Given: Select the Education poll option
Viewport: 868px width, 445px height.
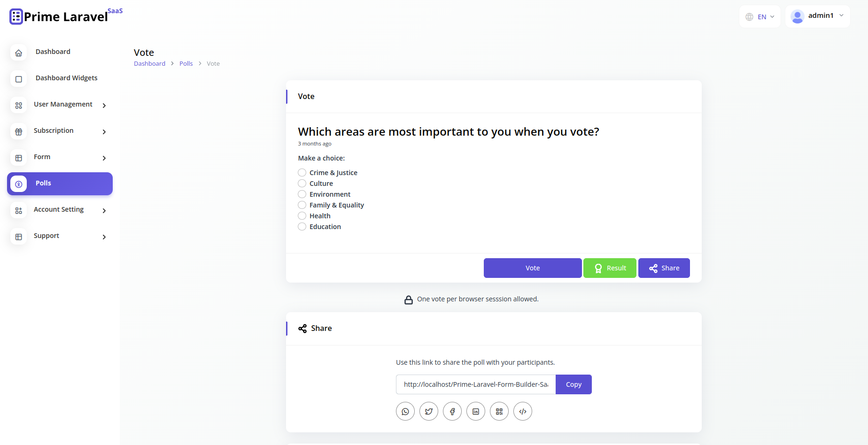Looking at the screenshot, I should pos(302,227).
